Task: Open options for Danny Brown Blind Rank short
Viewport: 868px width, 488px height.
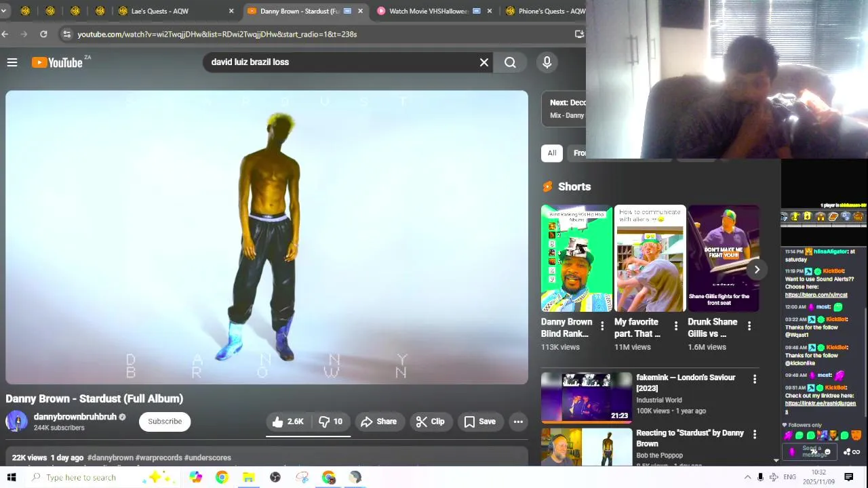Action: (x=602, y=327)
